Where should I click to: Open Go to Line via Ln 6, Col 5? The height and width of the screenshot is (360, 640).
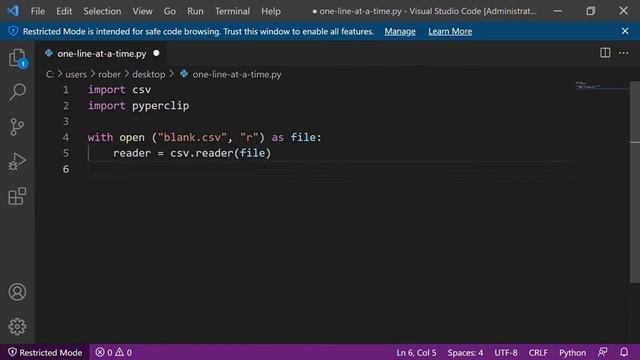(416, 352)
